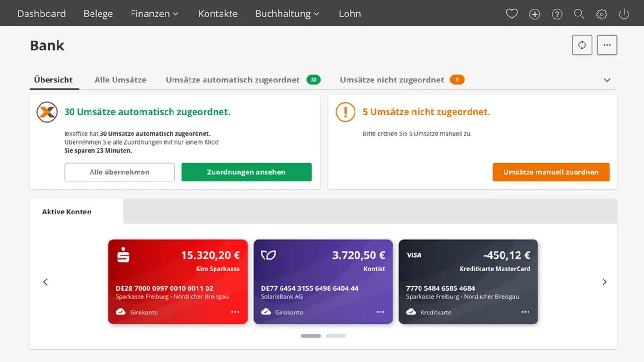Image resolution: width=644 pixels, height=362 pixels.
Task: Open the three-dot menu beside refresh
Action: [x=607, y=45]
